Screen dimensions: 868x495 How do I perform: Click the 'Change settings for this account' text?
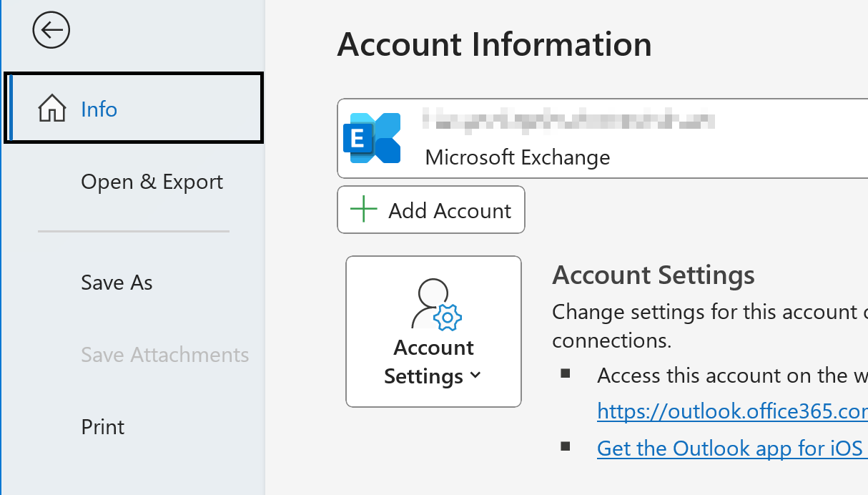pyautogui.click(x=704, y=312)
